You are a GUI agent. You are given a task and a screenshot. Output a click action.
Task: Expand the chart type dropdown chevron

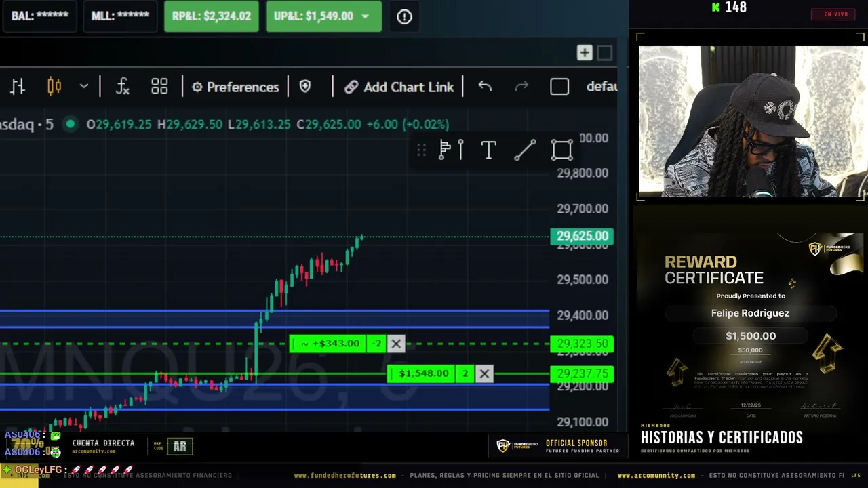84,87
